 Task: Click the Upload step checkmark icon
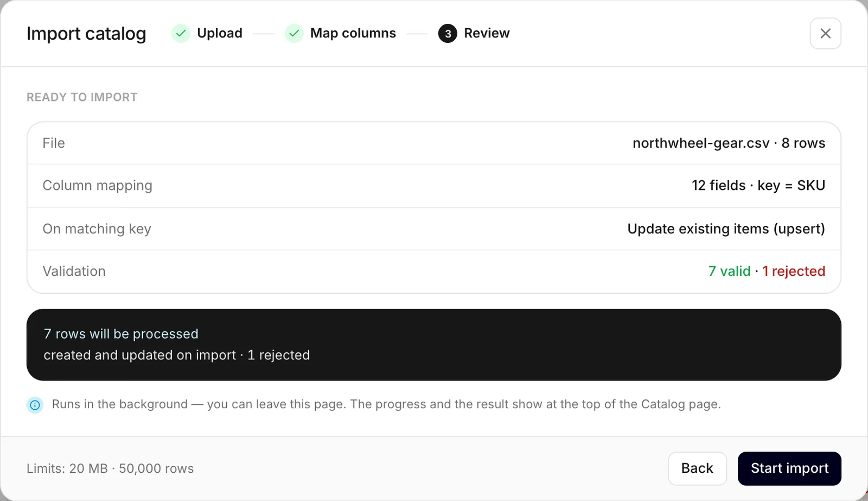click(x=181, y=34)
